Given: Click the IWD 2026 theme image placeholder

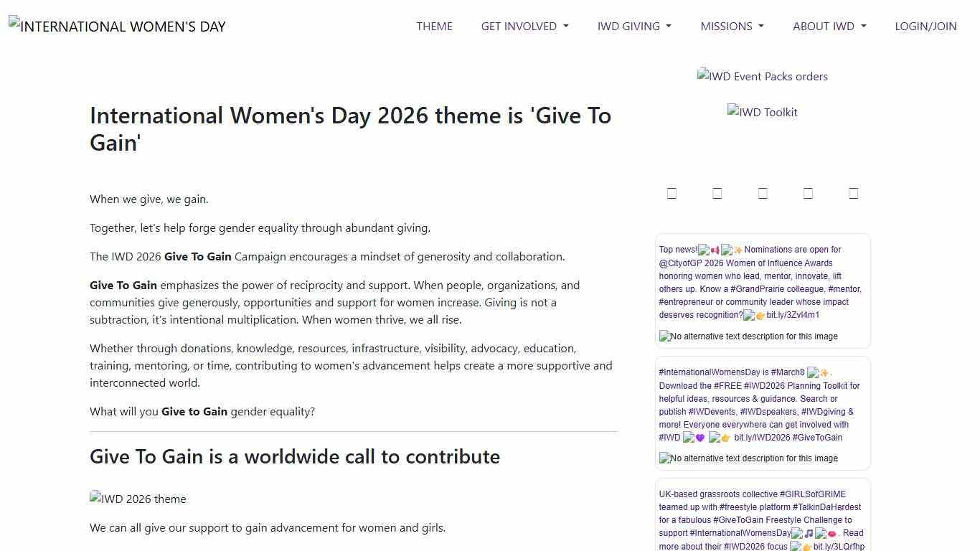Looking at the screenshot, I should coord(138,499).
